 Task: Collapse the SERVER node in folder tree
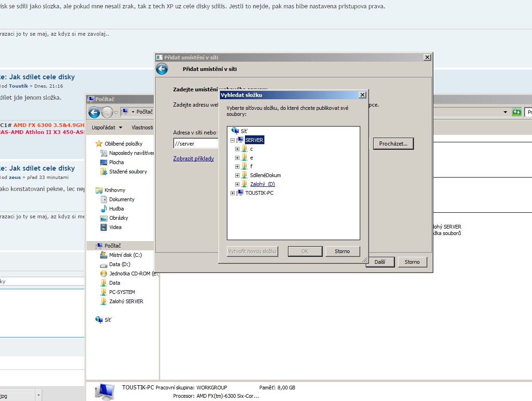[232, 140]
